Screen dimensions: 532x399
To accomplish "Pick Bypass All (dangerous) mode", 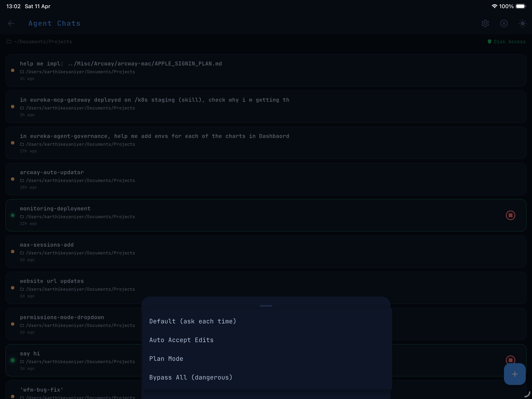I will [267, 377].
